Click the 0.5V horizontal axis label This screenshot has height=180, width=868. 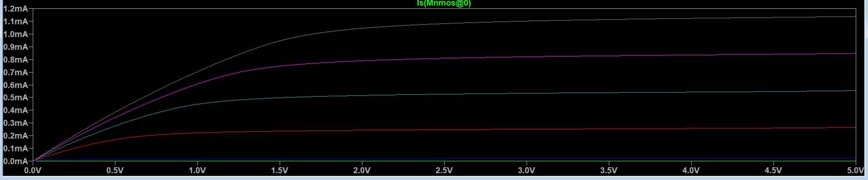coord(115,170)
